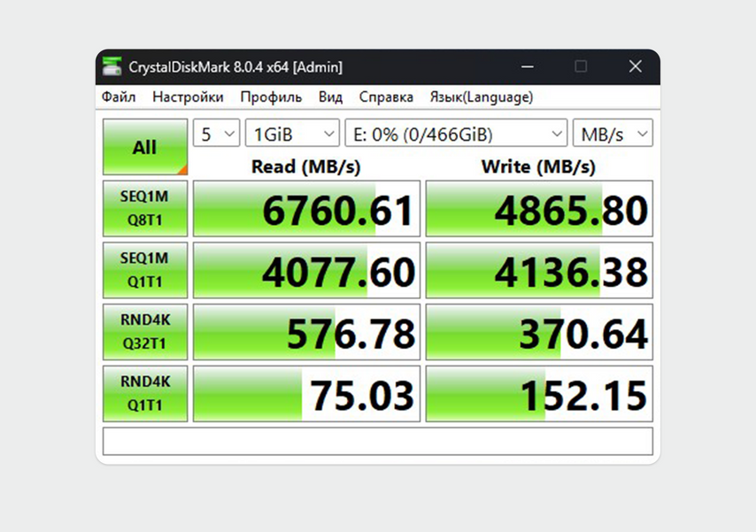Run the RND4K Q1T1 benchmark
The width and height of the screenshot is (756, 532).
point(145,393)
